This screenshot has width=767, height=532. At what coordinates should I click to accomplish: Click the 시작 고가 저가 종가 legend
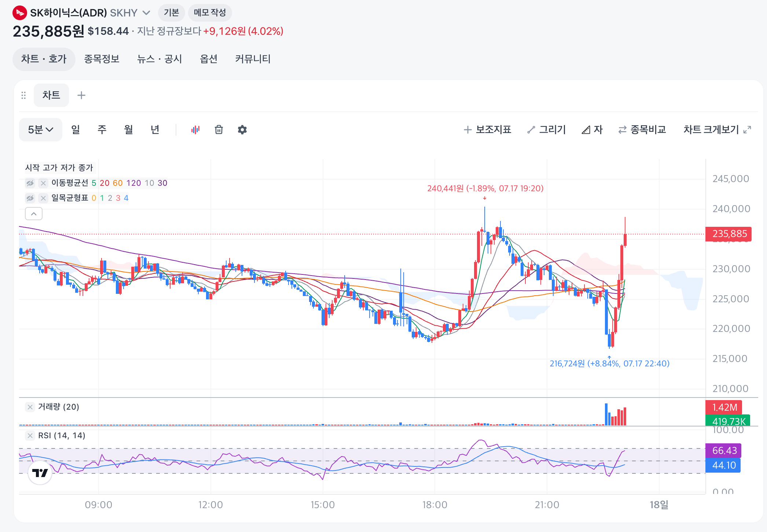pos(59,167)
